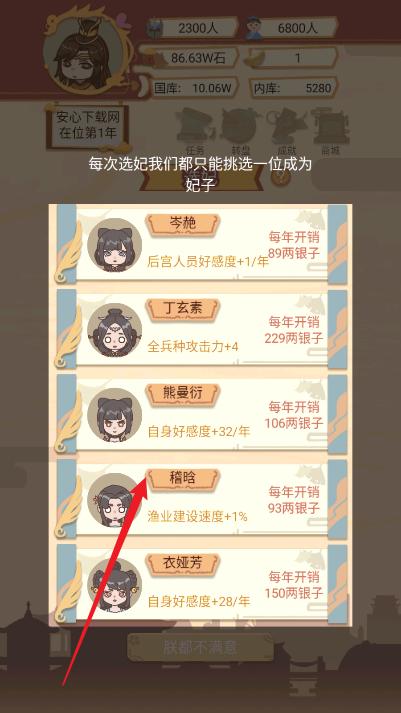Click 熊曼衍's yearly cost 106两银子
The height and width of the screenshot is (713, 401).
(294, 423)
